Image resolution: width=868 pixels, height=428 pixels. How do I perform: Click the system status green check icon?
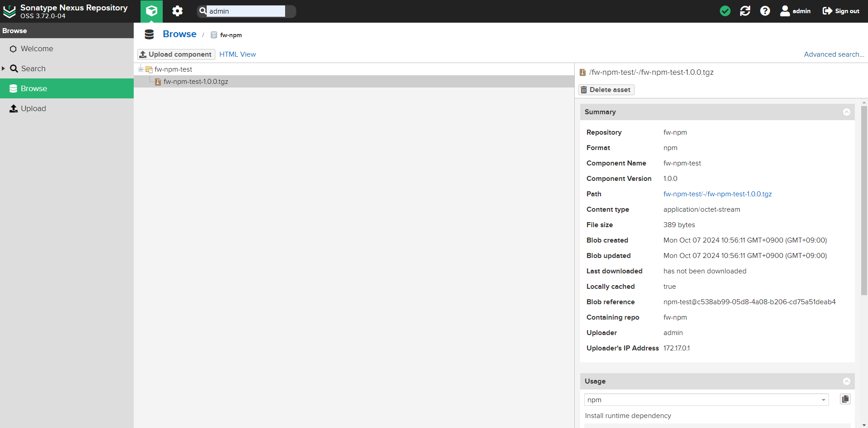click(725, 11)
